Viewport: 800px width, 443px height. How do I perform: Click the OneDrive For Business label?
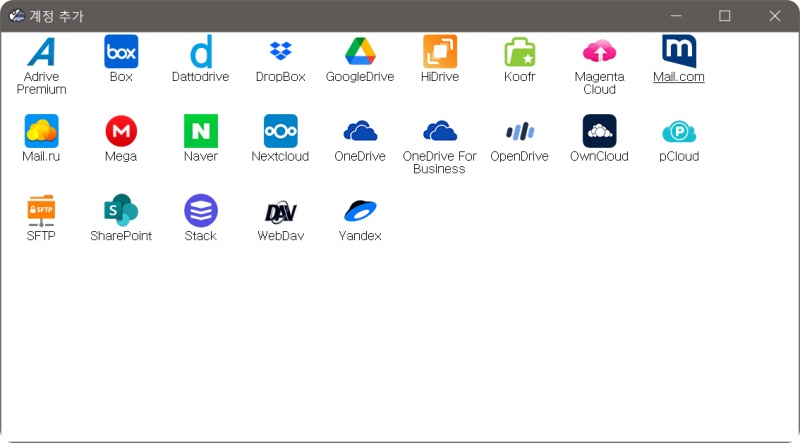coord(440,163)
